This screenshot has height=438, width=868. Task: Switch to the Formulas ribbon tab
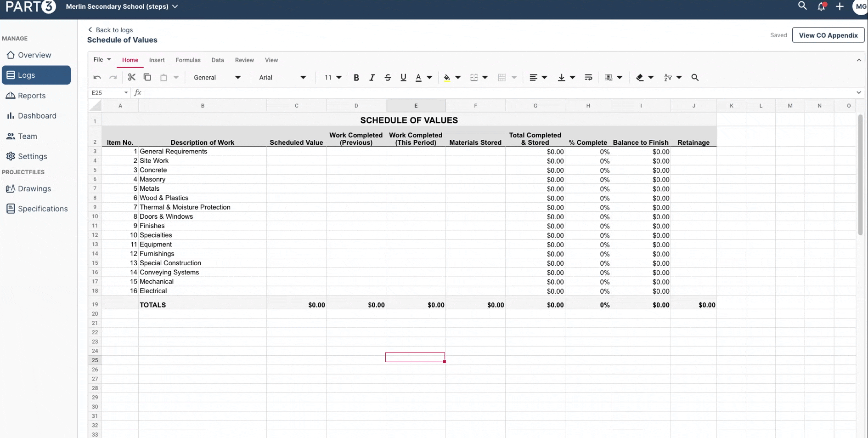click(188, 60)
